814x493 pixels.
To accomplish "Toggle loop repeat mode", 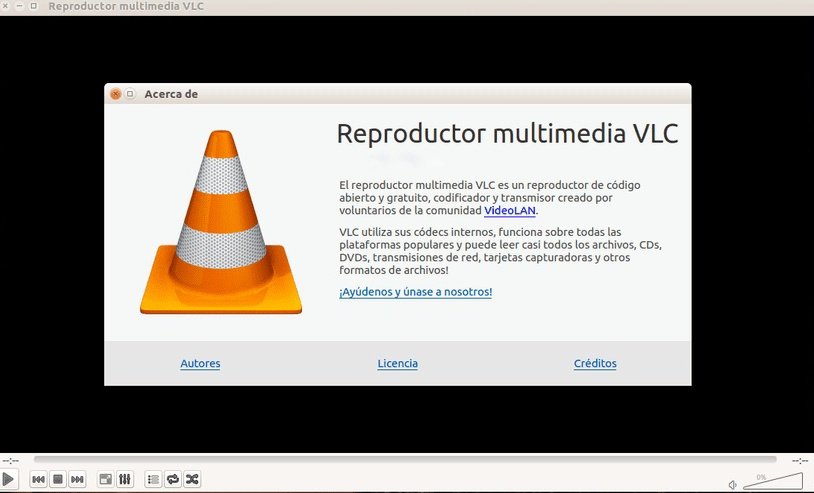I will pos(173,479).
